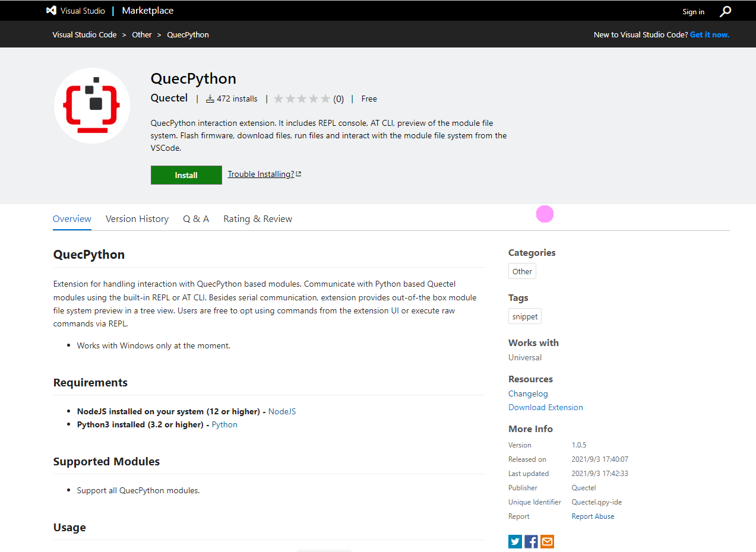Open Trouble Installing help link
Screen dimensions: 756x552
264,174
